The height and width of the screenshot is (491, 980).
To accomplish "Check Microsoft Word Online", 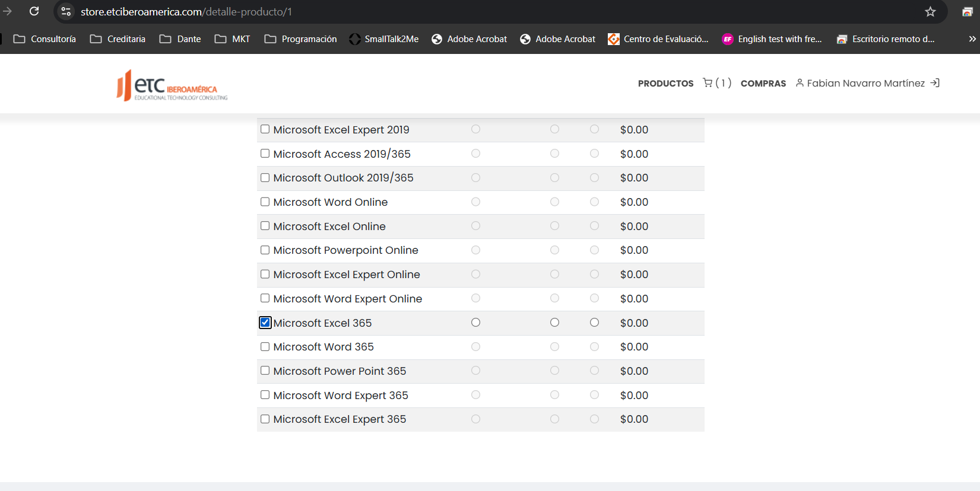I will coord(265,202).
